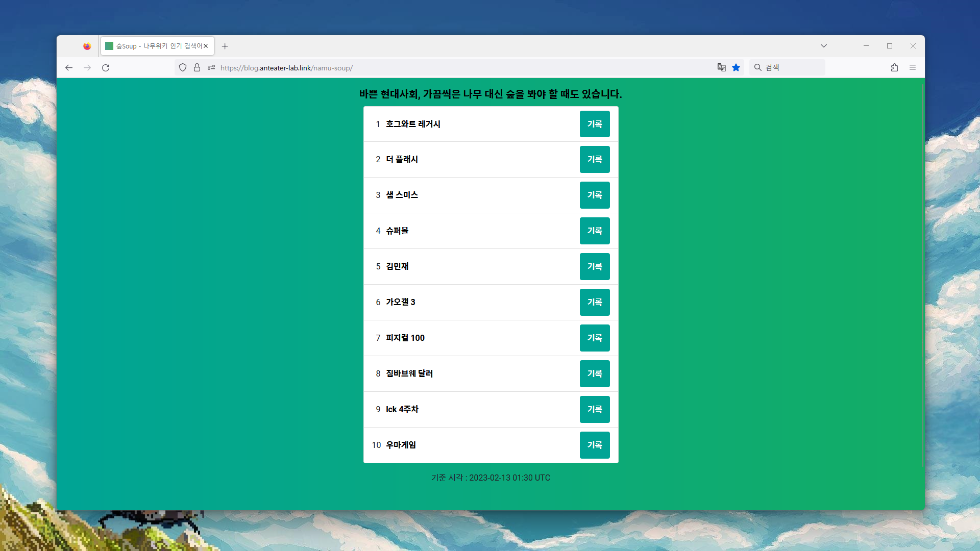Open the Firefox hamburger menu

tap(913, 67)
